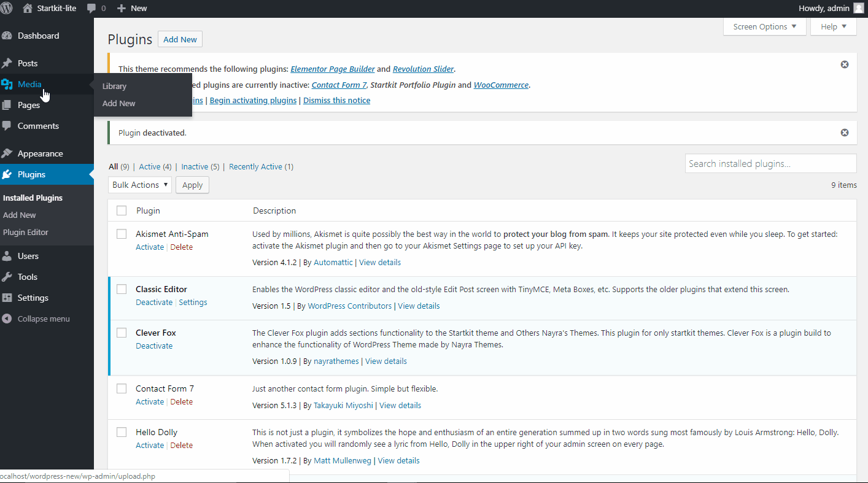Open Elementor Page Builder link
The width and height of the screenshot is (868, 483).
click(x=333, y=69)
